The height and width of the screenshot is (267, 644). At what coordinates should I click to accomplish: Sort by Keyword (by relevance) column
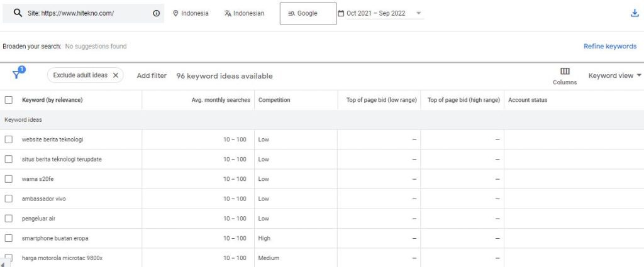52,100
